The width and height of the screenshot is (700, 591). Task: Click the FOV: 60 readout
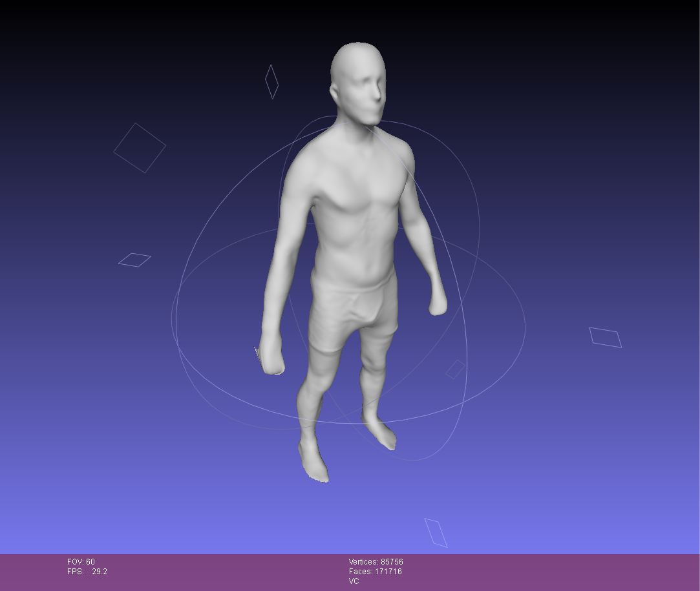[81, 562]
